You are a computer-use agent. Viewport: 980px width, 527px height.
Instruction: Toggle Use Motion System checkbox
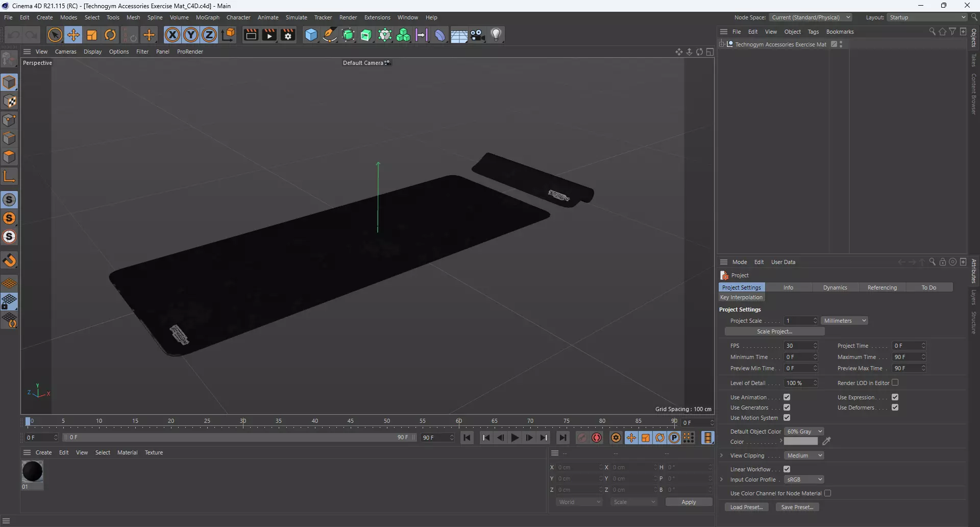pos(787,418)
